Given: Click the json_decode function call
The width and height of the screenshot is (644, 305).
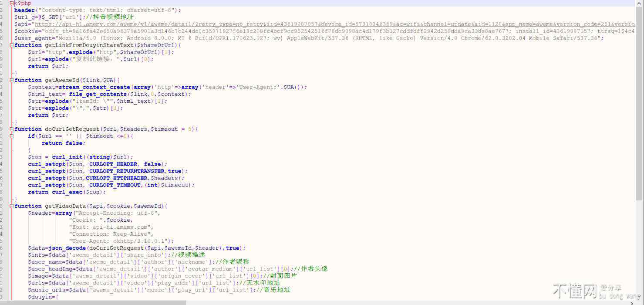Looking at the screenshot, I should 67,248.
